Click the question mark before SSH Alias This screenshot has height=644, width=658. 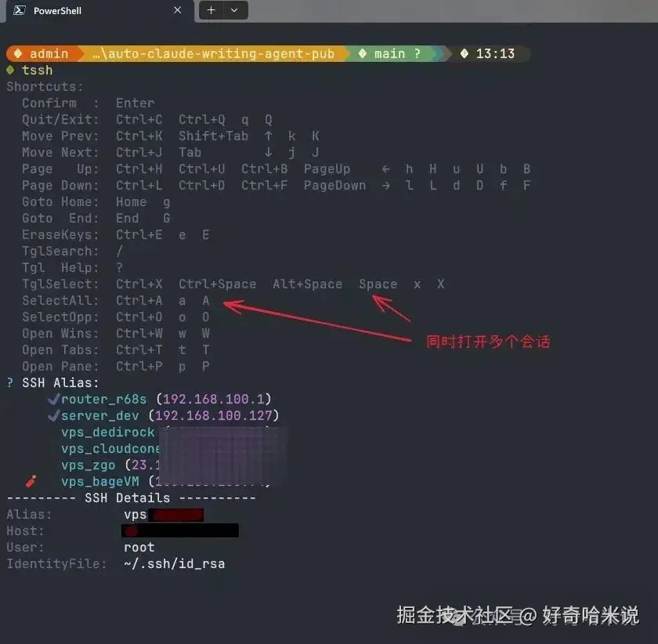coord(10,382)
